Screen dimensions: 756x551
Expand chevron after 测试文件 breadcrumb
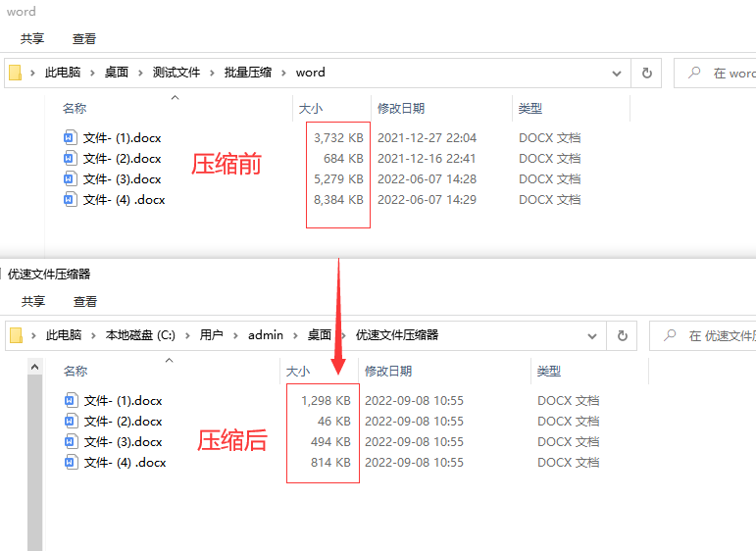point(212,73)
